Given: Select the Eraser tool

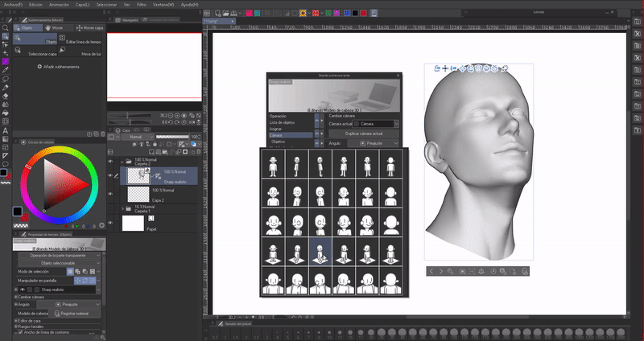Looking at the screenshot, I should click(5, 95).
